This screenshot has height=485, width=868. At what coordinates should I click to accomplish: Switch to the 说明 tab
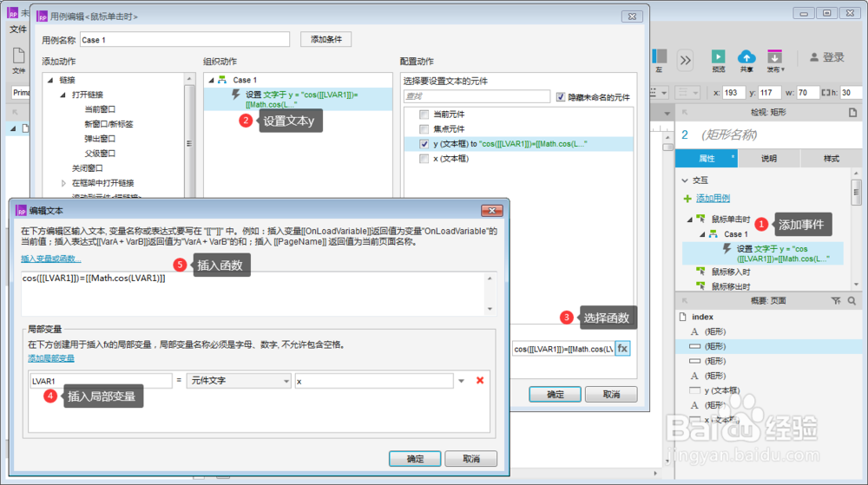[x=768, y=159]
